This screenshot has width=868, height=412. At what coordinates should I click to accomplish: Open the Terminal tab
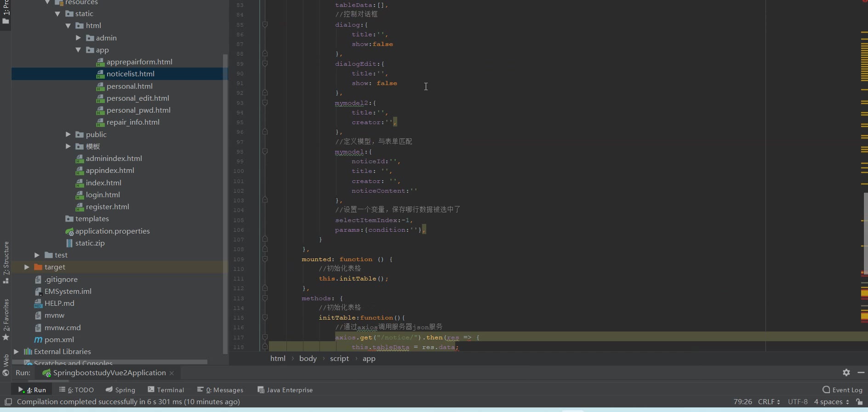[x=166, y=389]
